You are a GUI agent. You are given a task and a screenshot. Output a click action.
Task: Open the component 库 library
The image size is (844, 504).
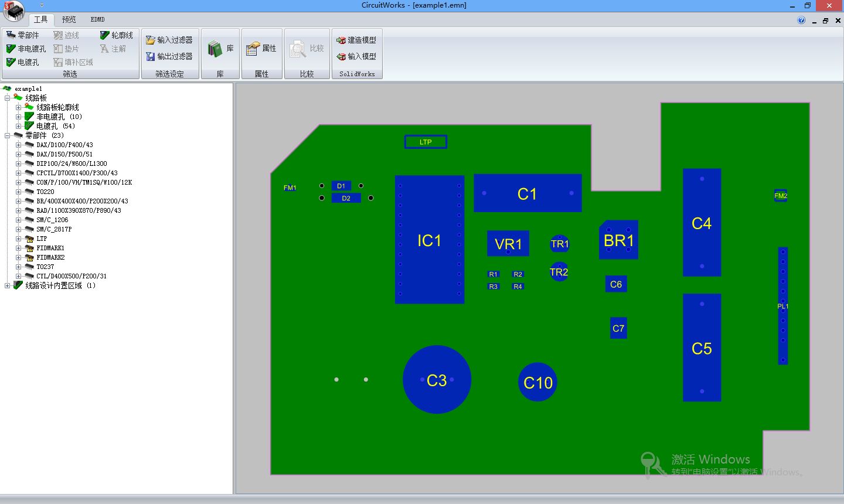220,49
